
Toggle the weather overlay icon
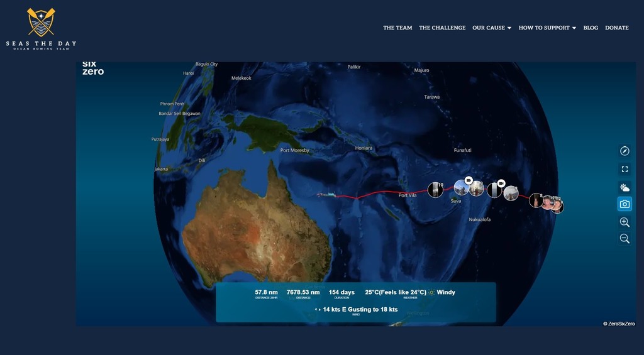pos(625,187)
